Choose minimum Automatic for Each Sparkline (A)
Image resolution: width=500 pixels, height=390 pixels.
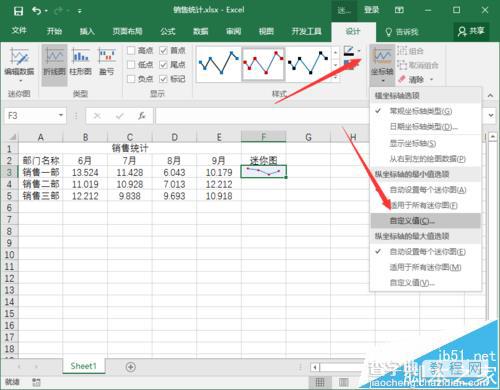coord(425,190)
